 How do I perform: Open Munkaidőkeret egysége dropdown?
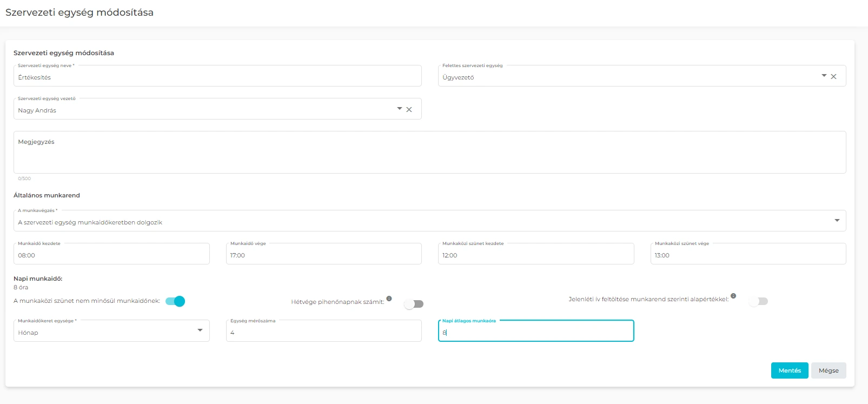(x=200, y=330)
